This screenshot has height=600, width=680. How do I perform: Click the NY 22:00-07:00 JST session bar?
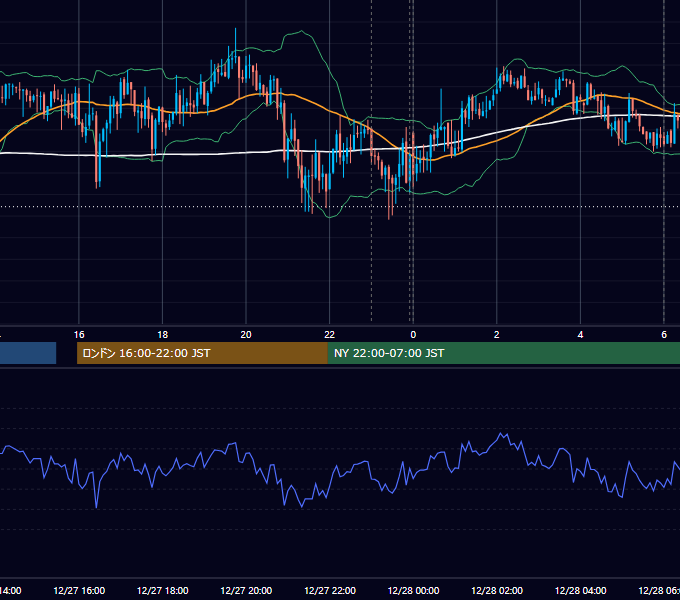pyautogui.click(x=503, y=353)
